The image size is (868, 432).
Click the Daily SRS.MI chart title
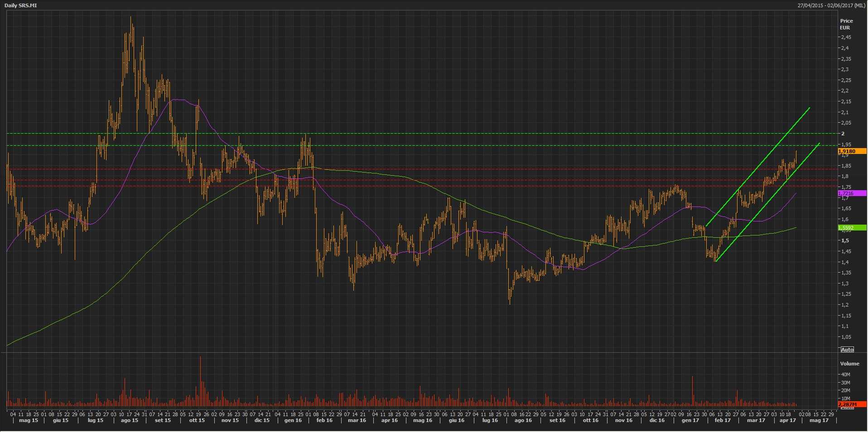20,5
